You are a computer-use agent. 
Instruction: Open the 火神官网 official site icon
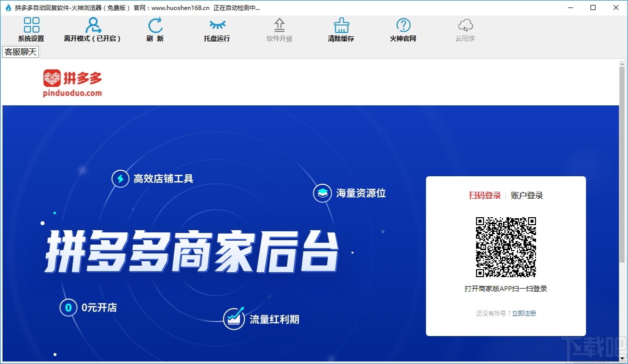[402, 29]
